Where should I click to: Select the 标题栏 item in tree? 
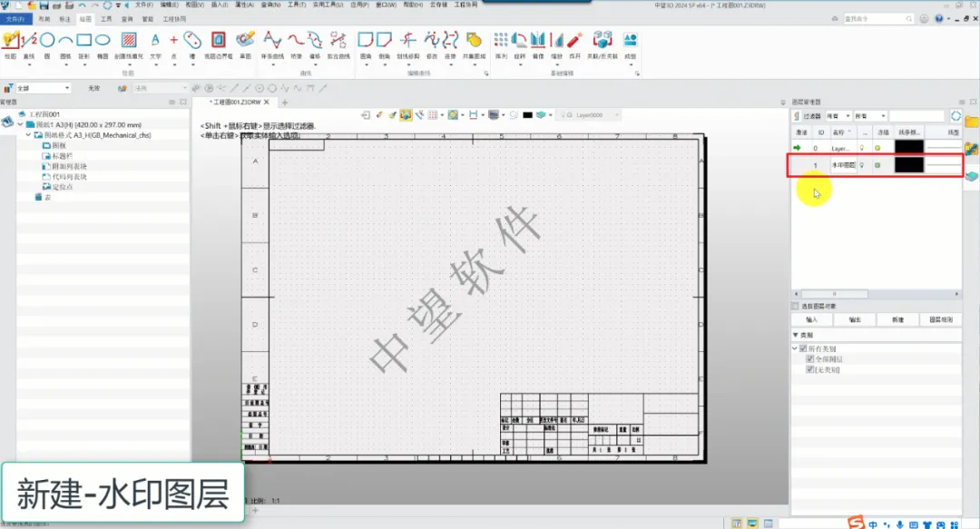[64, 155]
